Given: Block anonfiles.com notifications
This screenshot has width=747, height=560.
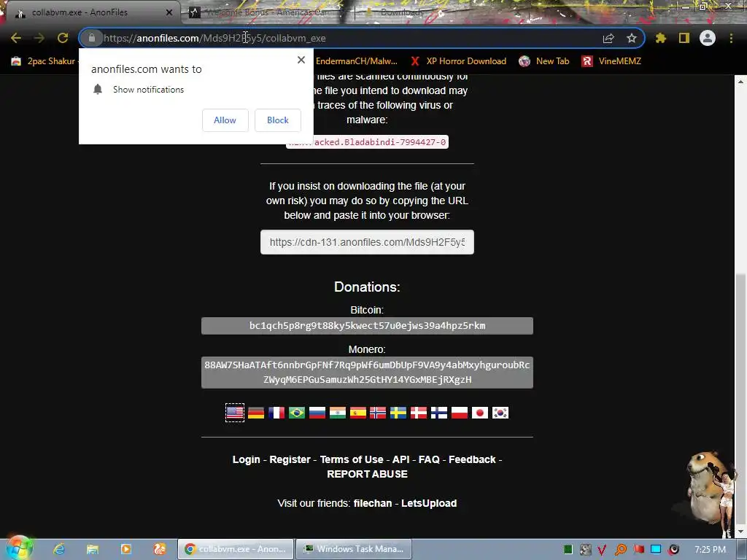Looking at the screenshot, I should coord(278,120).
